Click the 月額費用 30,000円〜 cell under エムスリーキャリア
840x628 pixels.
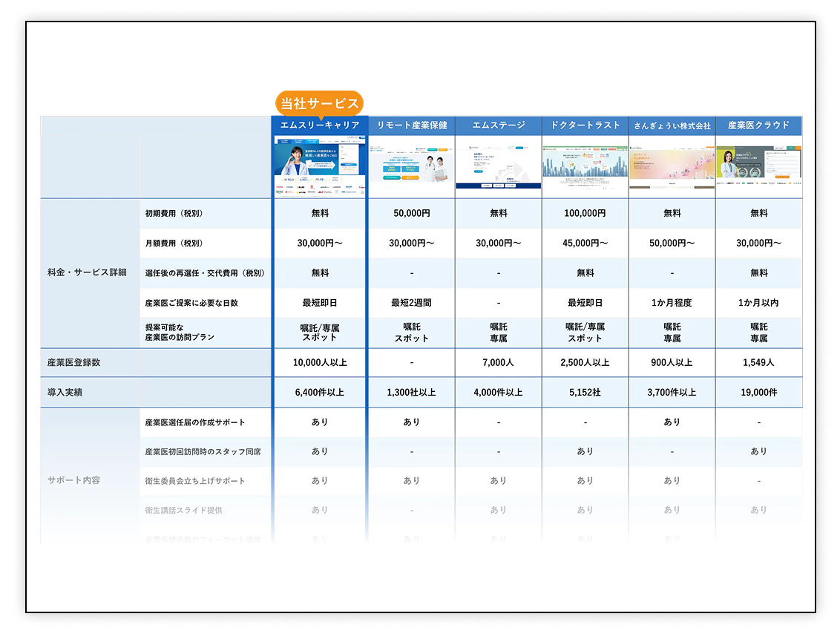[320, 243]
